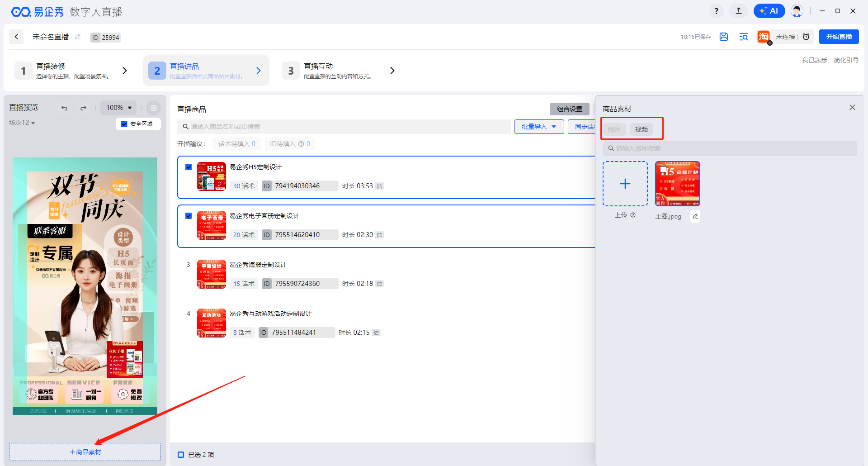This screenshot has width=868, height=466.
Task: Open the layers stack icon
Action: pos(154,108)
